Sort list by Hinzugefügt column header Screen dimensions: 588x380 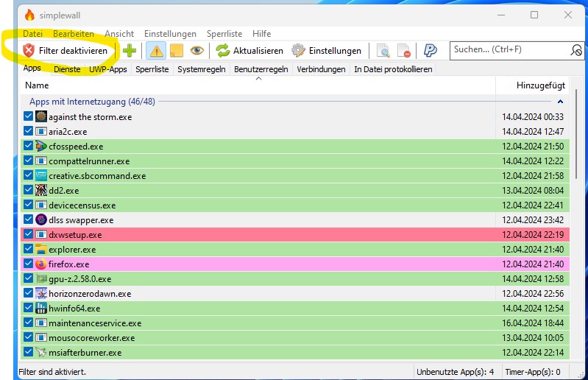tap(533, 85)
